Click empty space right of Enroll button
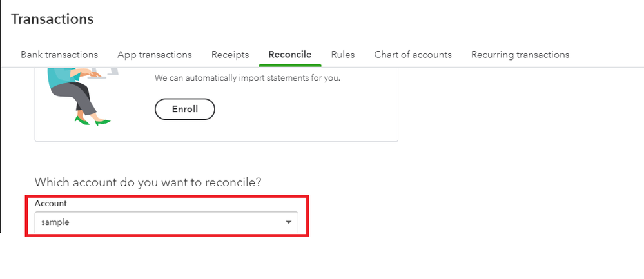The height and width of the screenshot is (279, 644). (303, 109)
